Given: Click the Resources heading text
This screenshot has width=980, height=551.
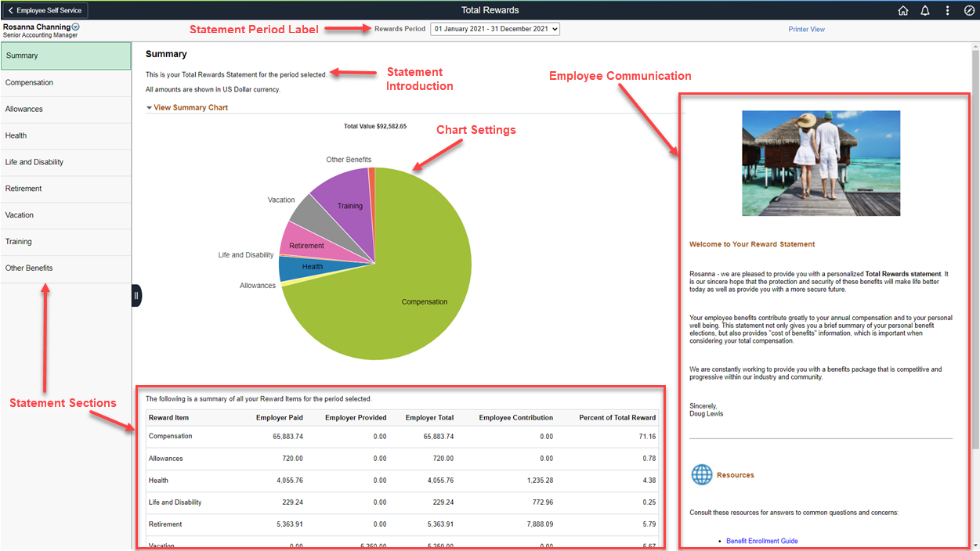Looking at the screenshot, I should point(736,475).
